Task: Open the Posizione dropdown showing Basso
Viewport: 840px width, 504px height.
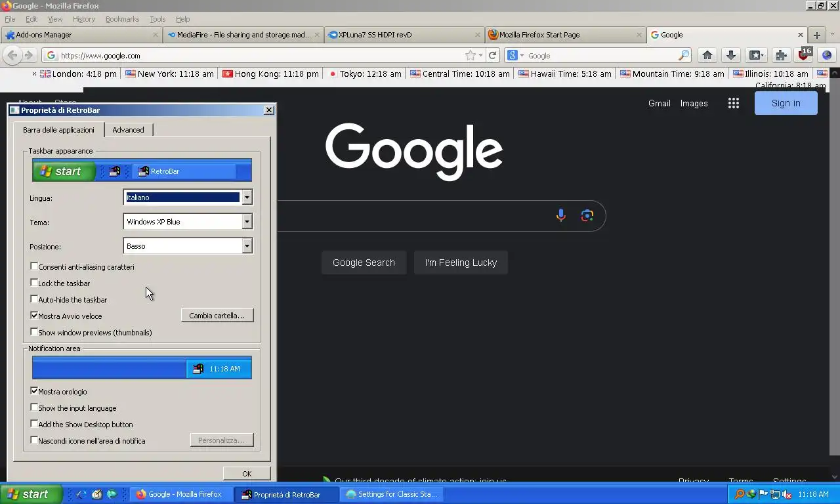Action: 188,246
